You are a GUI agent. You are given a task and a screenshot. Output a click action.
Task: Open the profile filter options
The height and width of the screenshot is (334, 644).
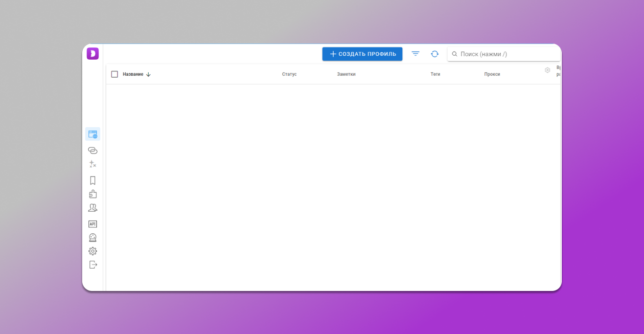[x=415, y=54]
